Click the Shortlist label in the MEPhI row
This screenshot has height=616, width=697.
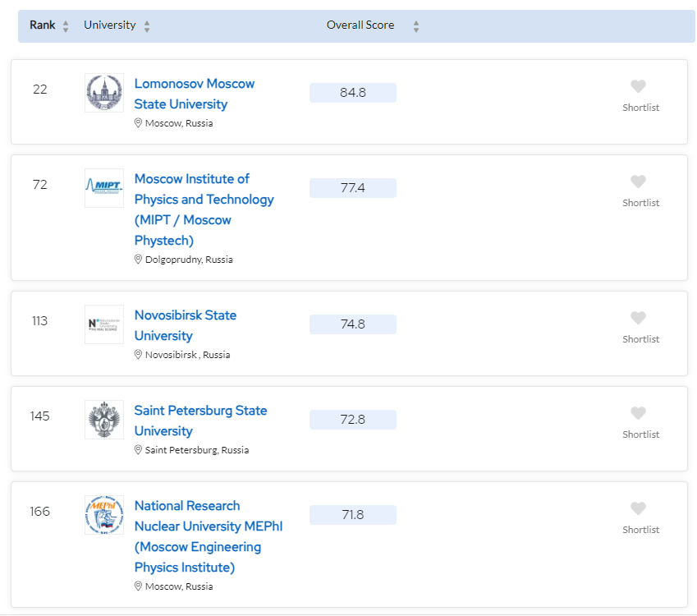(640, 530)
